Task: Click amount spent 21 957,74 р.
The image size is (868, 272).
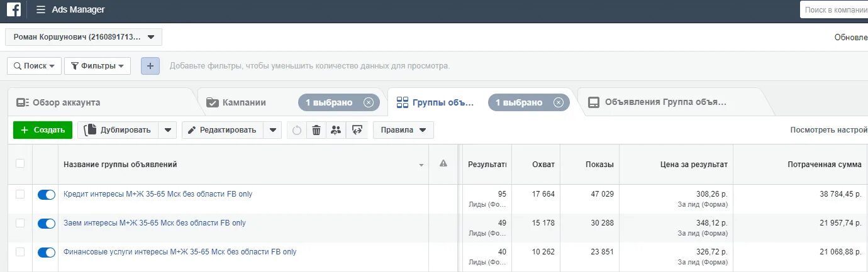Action: point(841,223)
